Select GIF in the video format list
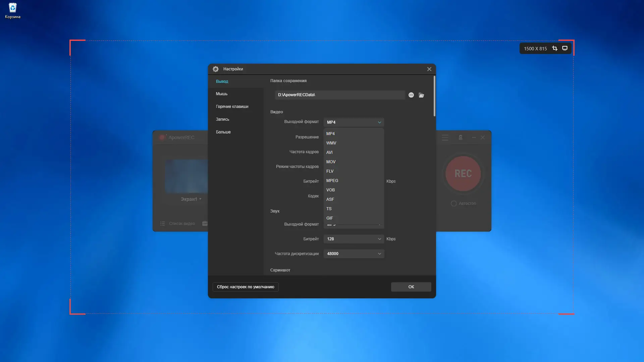The width and height of the screenshot is (644, 362). coord(329,218)
